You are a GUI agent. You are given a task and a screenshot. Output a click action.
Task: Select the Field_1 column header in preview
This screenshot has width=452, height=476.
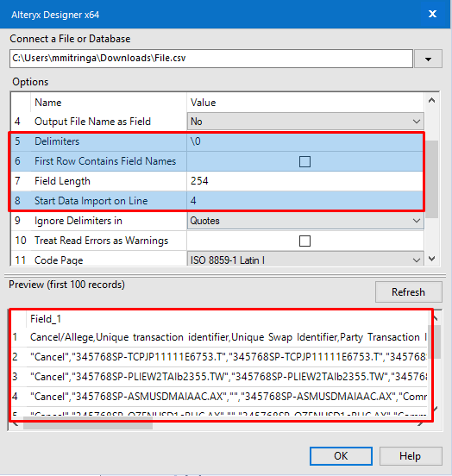coord(46,319)
